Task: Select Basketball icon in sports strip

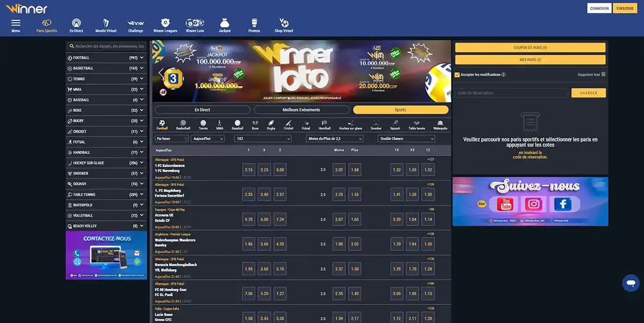Action: [183, 124]
